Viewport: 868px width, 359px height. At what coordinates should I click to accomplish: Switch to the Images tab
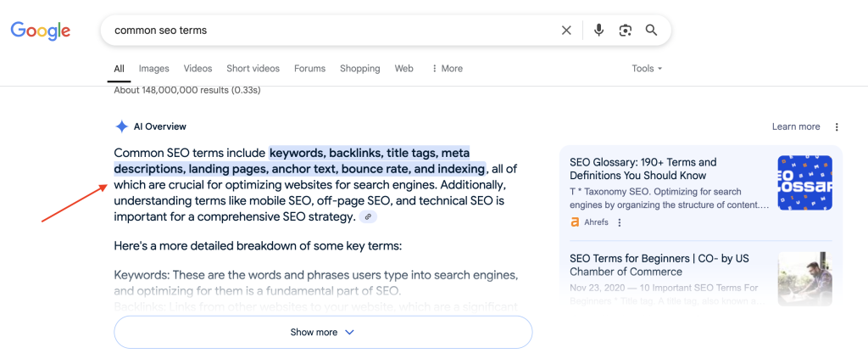(x=153, y=69)
